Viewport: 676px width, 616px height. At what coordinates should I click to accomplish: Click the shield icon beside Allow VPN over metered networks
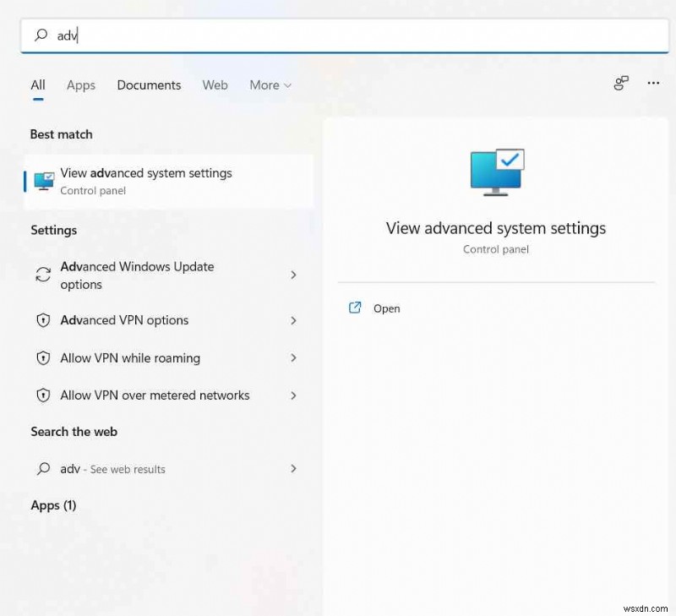point(43,395)
